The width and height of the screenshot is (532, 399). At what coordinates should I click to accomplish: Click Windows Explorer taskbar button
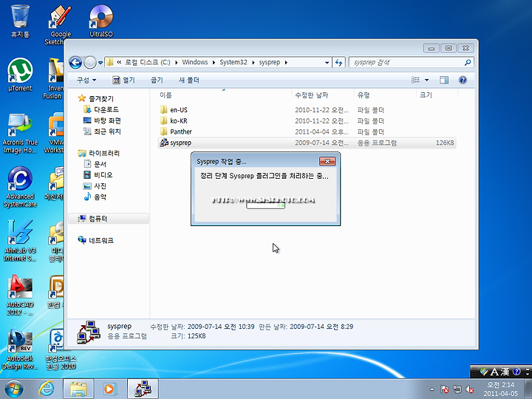(x=78, y=389)
